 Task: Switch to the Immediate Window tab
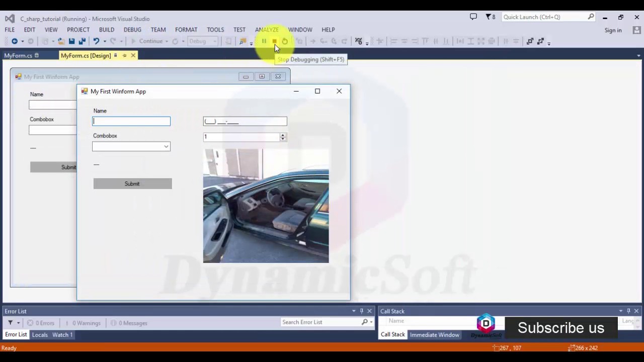(x=434, y=335)
